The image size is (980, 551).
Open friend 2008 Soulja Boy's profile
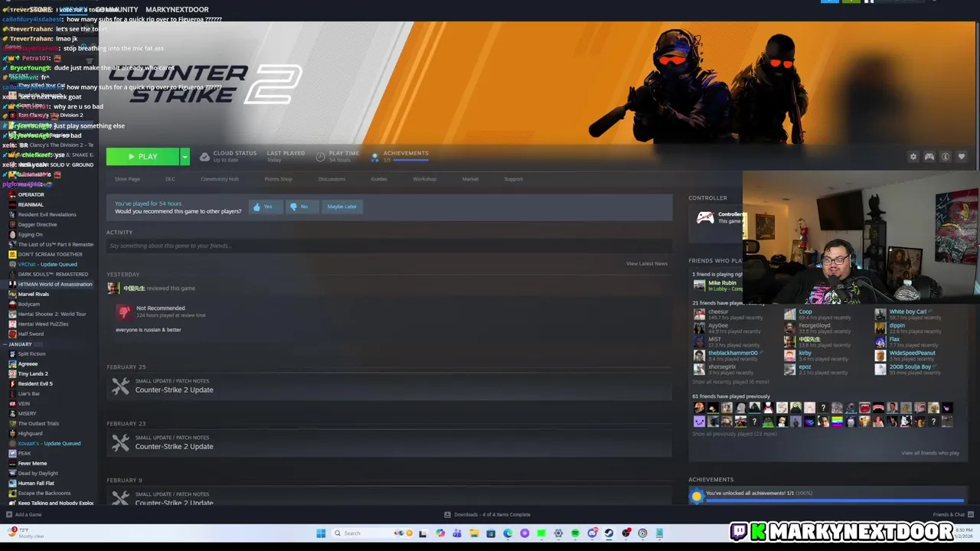[910, 367]
